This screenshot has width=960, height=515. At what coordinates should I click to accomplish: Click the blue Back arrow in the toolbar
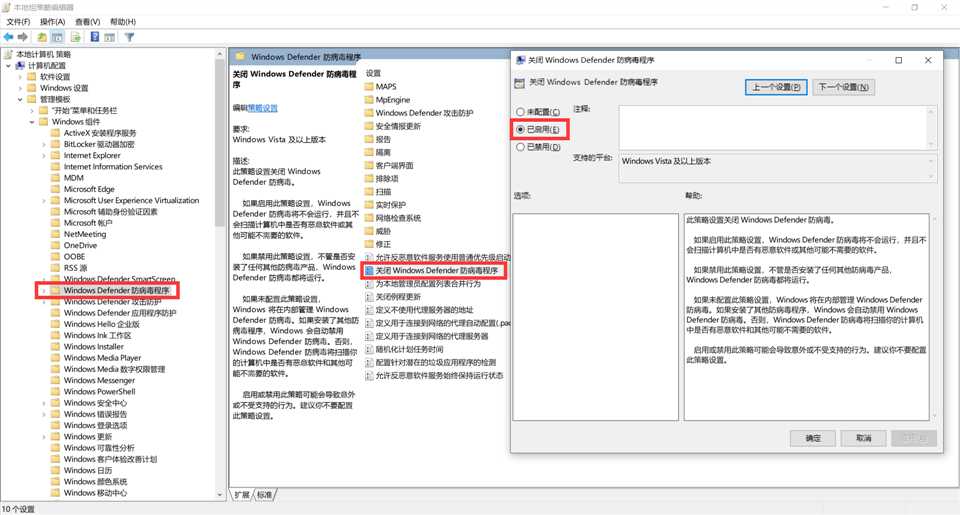[9, 37]
